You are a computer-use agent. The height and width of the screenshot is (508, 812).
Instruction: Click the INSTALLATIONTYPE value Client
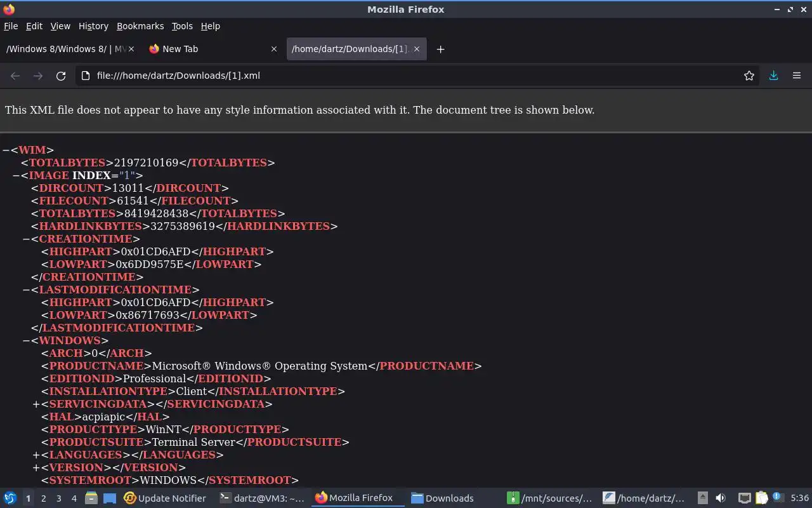click(x=192, y=391)
